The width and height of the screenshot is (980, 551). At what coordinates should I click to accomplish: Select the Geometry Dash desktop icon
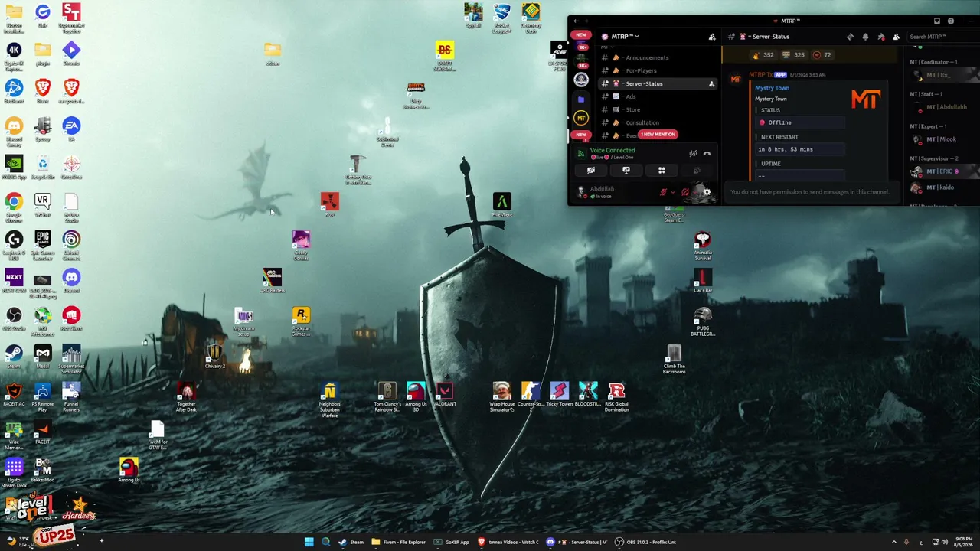click(x=531, y=18)
